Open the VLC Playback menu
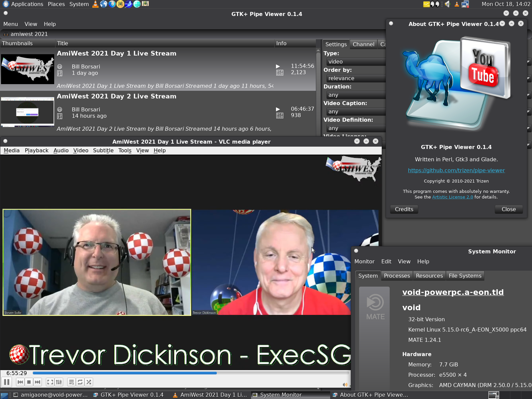 pos(37,150)
